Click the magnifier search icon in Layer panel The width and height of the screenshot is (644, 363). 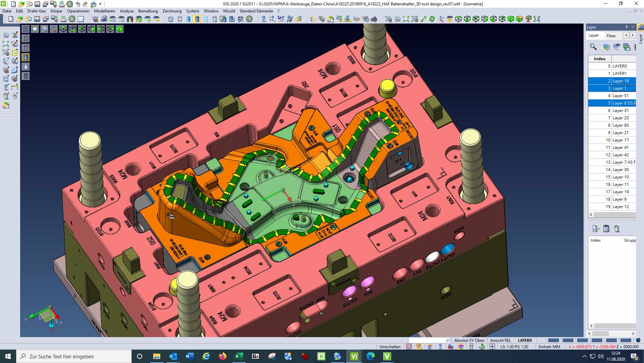point(593,47)
